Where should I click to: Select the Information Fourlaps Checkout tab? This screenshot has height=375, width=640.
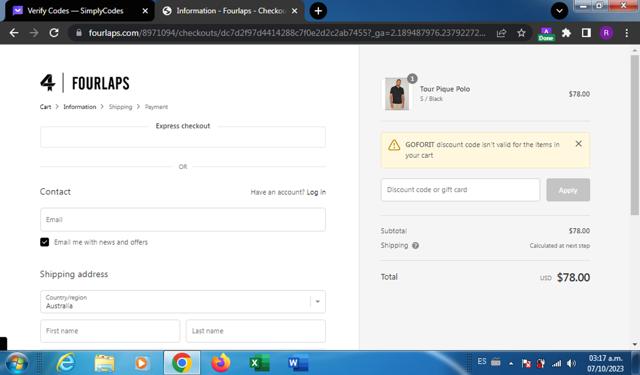click(231, 11)
